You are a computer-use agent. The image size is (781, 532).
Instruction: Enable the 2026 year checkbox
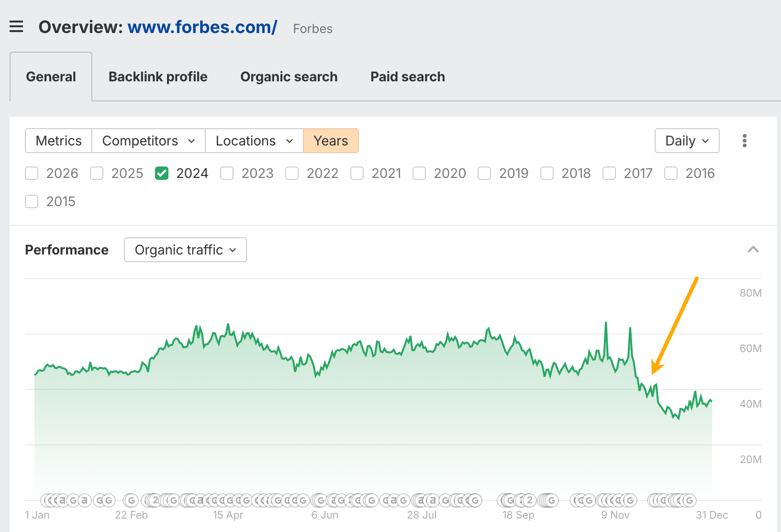[x=32, y=173]
